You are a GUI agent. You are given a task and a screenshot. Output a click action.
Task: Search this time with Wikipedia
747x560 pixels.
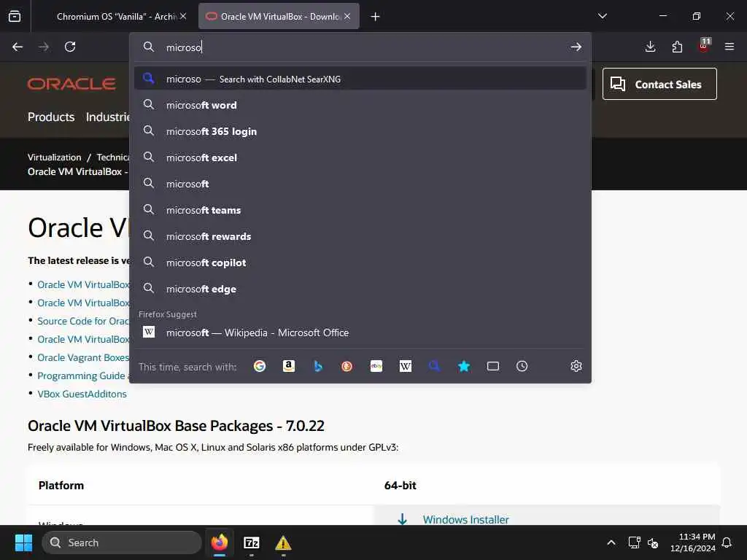coord(406,366)
